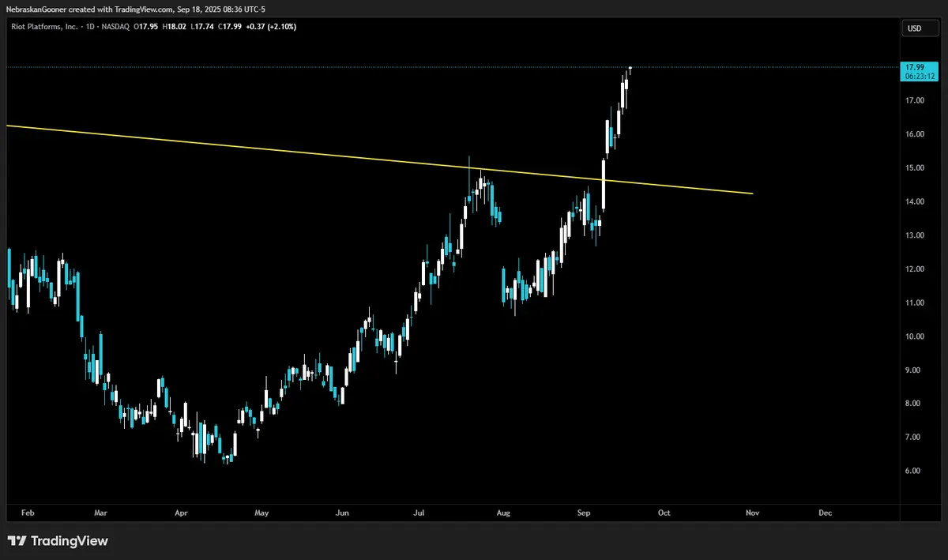Click the Apr label on time axis
The width and height of the screenshot is (948, 560).
coord(182,513)
